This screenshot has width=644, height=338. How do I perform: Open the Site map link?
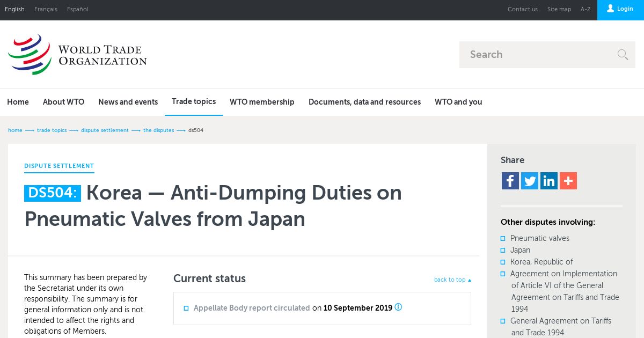tap(559, 9)
